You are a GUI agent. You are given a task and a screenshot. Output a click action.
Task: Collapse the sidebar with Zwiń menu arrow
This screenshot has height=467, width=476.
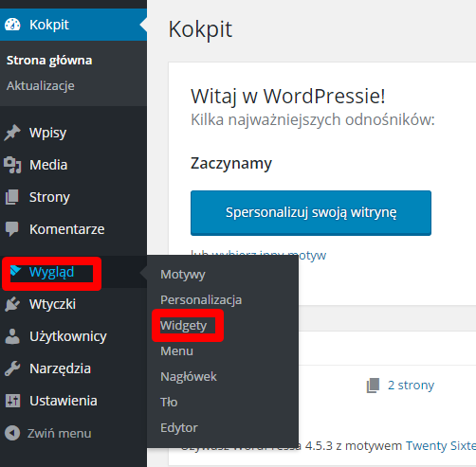pos(12,433)
